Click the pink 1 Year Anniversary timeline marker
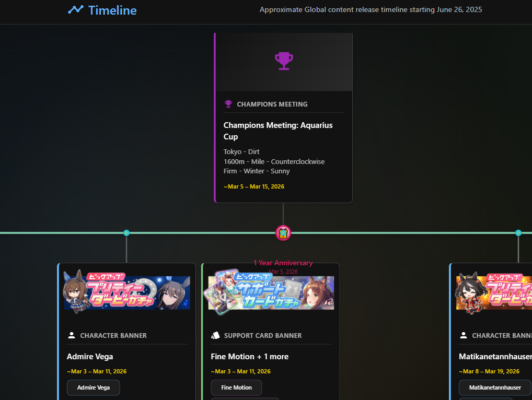 click(x=283, y=233)
